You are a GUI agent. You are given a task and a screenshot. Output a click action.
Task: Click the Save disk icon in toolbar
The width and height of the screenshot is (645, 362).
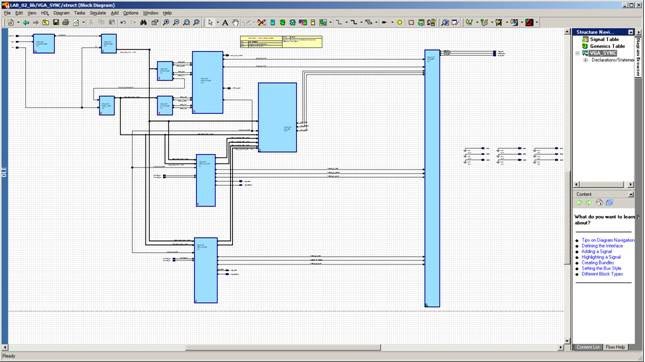click(x=56, y=23)
